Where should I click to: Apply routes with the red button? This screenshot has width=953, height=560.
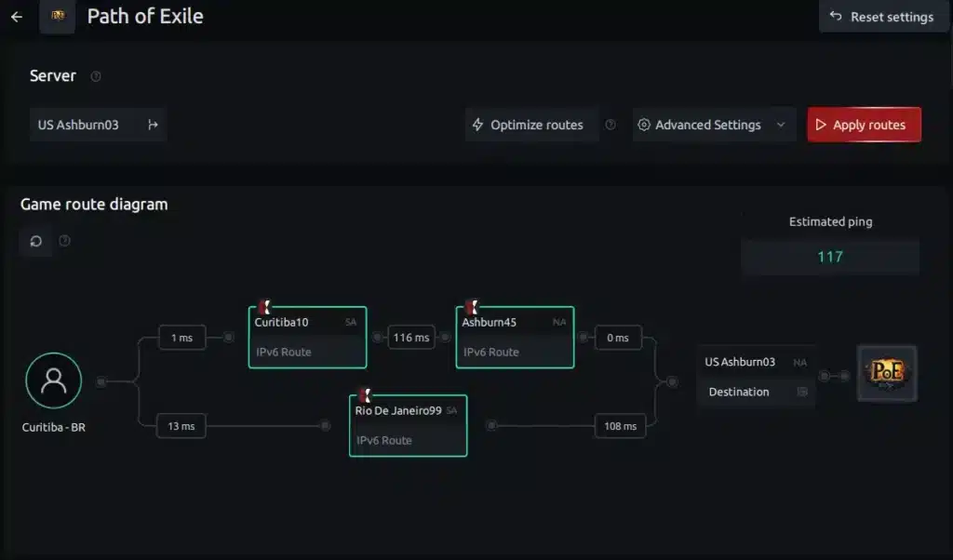tap(865, 125)
